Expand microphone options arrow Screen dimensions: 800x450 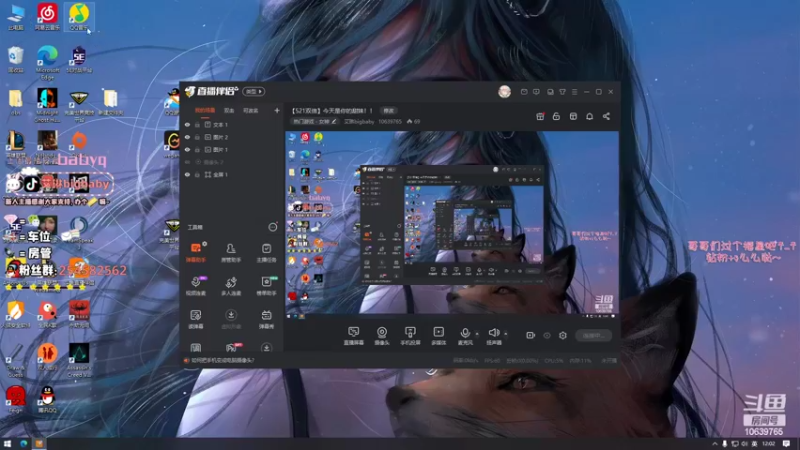477,334
